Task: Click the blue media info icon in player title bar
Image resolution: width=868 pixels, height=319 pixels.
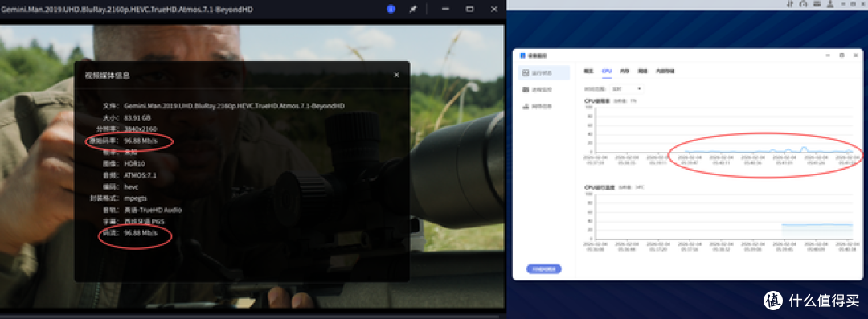Action: click(391, 9)
